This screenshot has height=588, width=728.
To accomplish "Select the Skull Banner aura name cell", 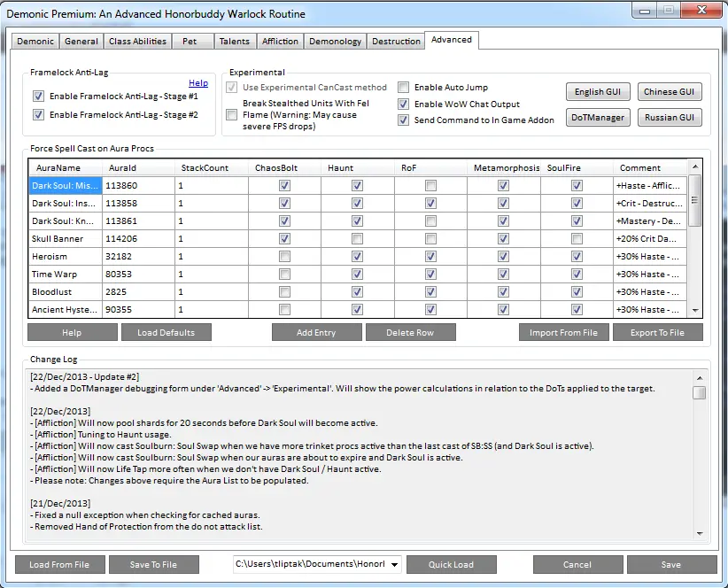I will [66, 238].
